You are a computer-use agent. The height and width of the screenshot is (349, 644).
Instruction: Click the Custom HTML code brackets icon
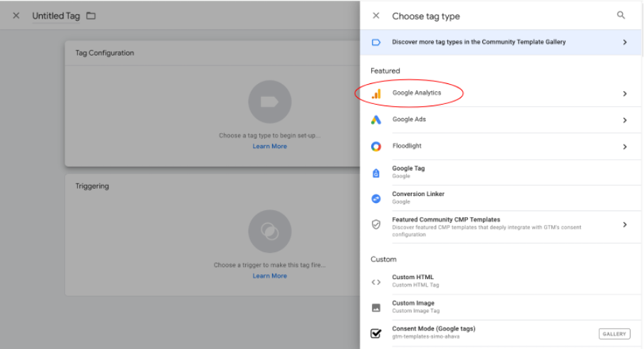376,282
